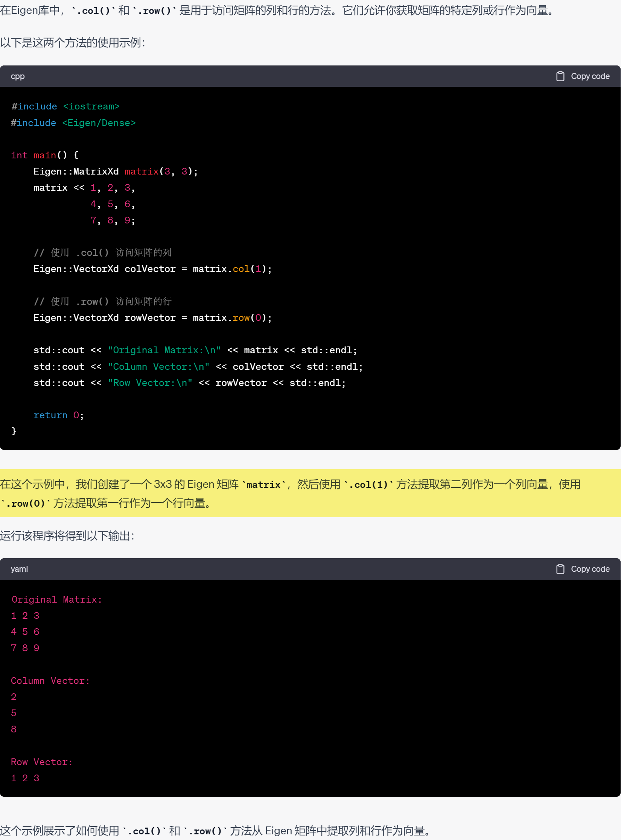Click the '.col()' comment line in code
Screen dimensions: 621x840
pyautogui.click(x=103, y=252)
